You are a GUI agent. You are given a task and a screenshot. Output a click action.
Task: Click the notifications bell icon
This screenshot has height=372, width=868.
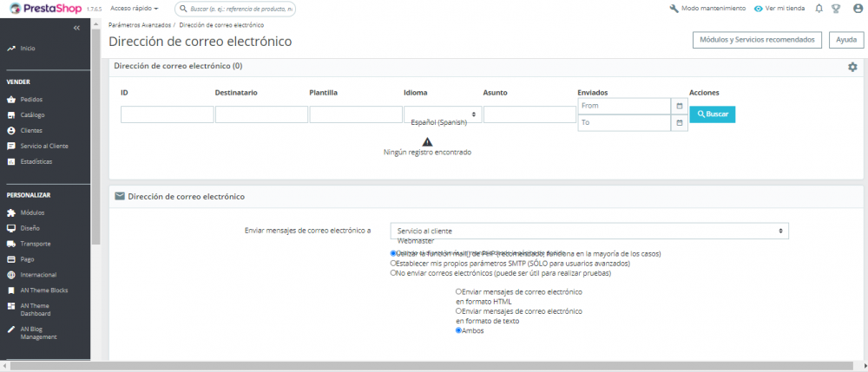[819, 9]
